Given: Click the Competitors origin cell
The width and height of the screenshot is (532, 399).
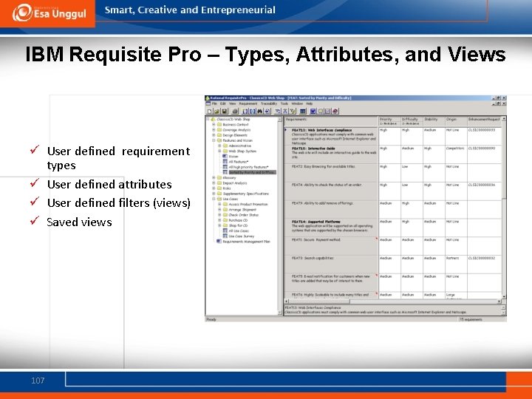Looking at the screenshot, I should tap(456, 154).
